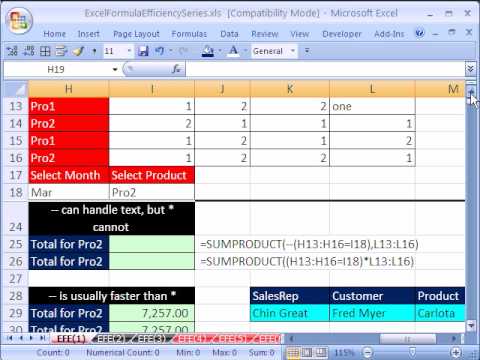Open the Review ribbon tab
480x360 pixels.
click(x=265, y=34)
